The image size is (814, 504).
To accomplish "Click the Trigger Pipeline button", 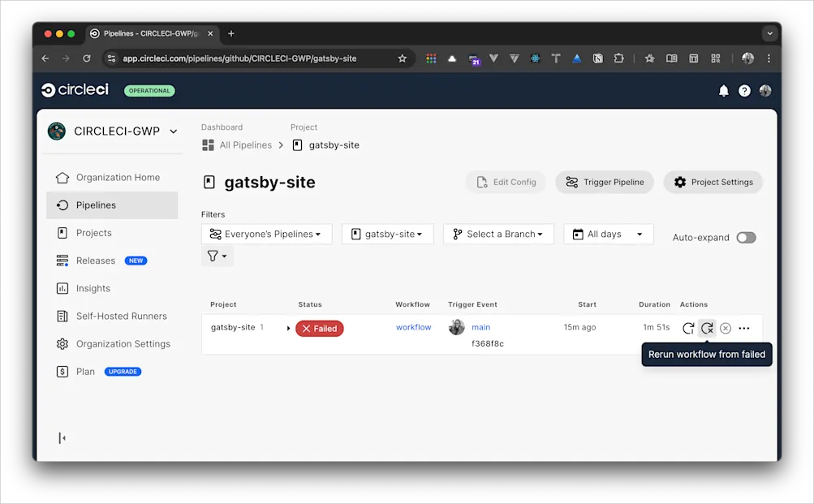I will pos(604,182).
